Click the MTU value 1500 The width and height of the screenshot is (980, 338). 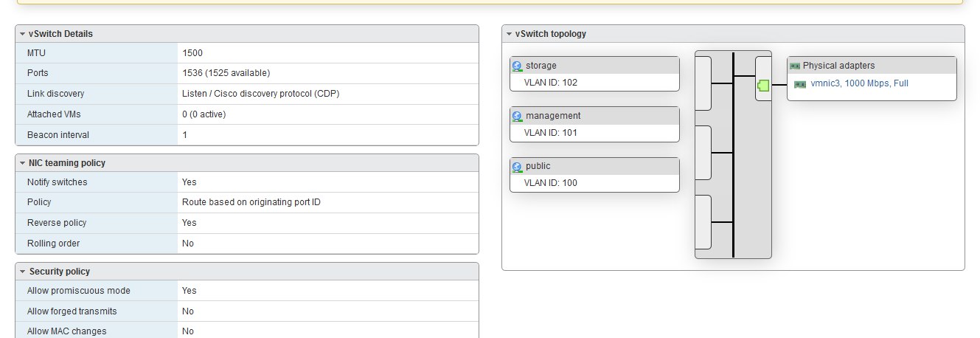(192, 53)
